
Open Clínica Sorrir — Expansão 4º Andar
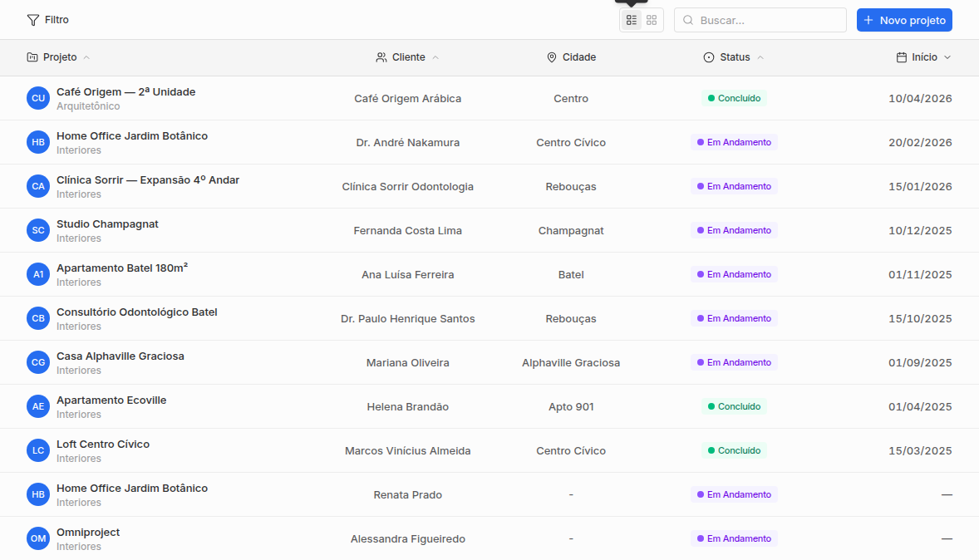[x=148, y=179]
